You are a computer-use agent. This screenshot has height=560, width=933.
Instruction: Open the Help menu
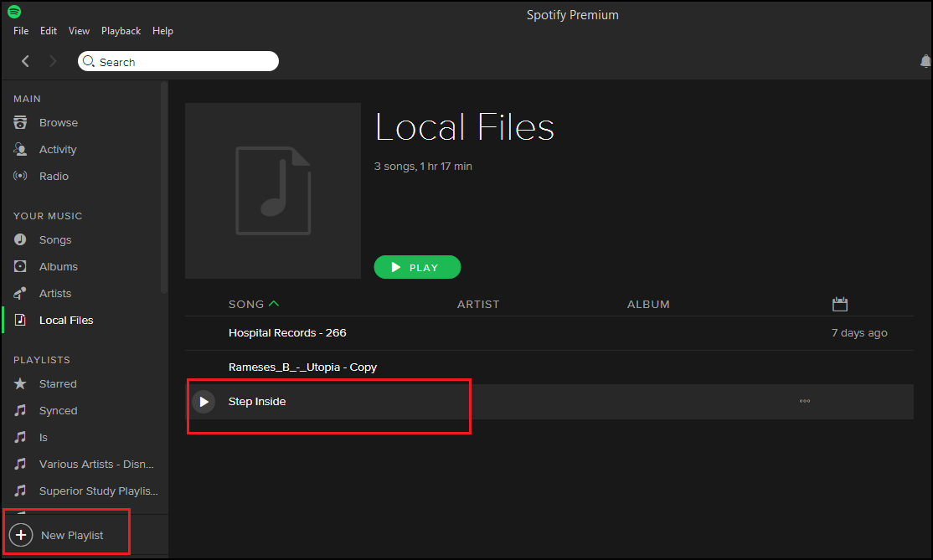(x=162, y=31)
